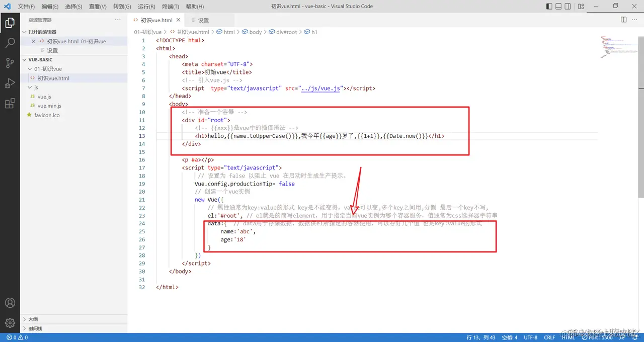
Task: Open the 查看(V) menu
Action: (x=98, y=7)
